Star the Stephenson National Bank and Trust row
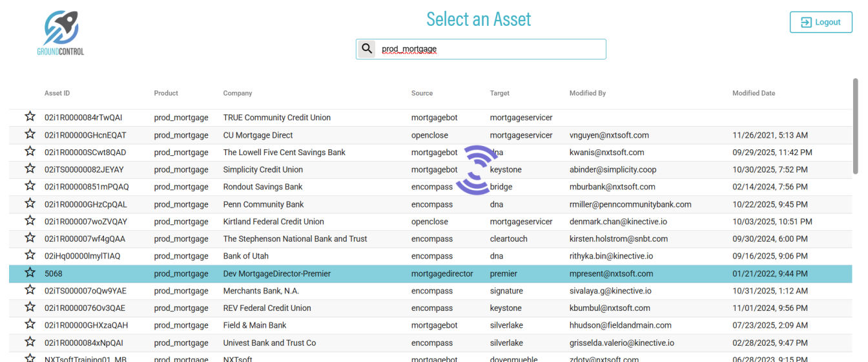Viewport: 868px width, 362px height. (x=30, y=239)
